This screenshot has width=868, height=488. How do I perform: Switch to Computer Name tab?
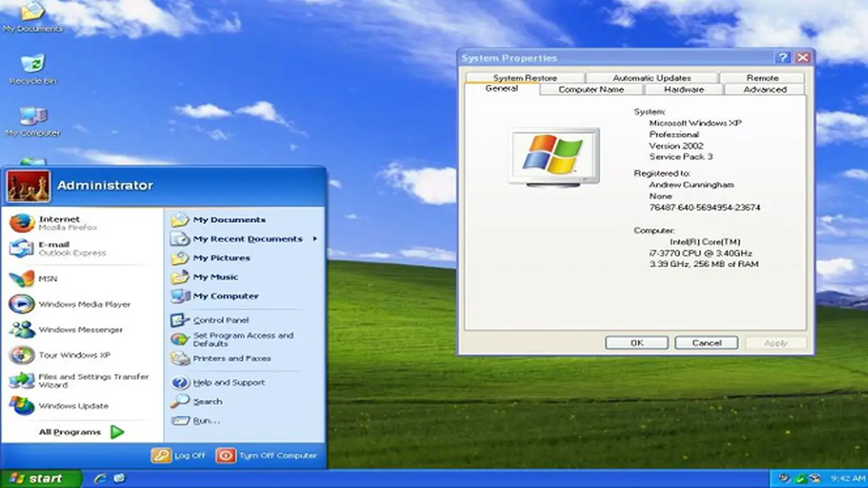[591, 89]
